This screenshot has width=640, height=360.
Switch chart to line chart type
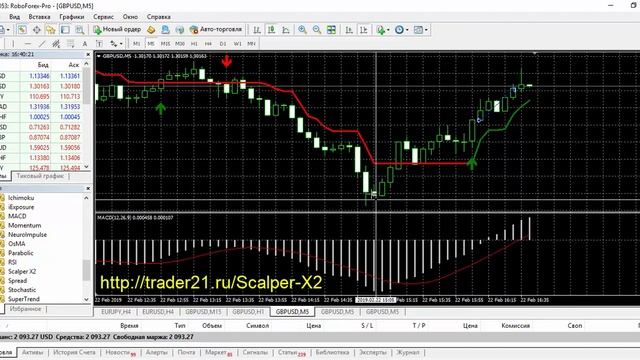(x=286, y=30)
